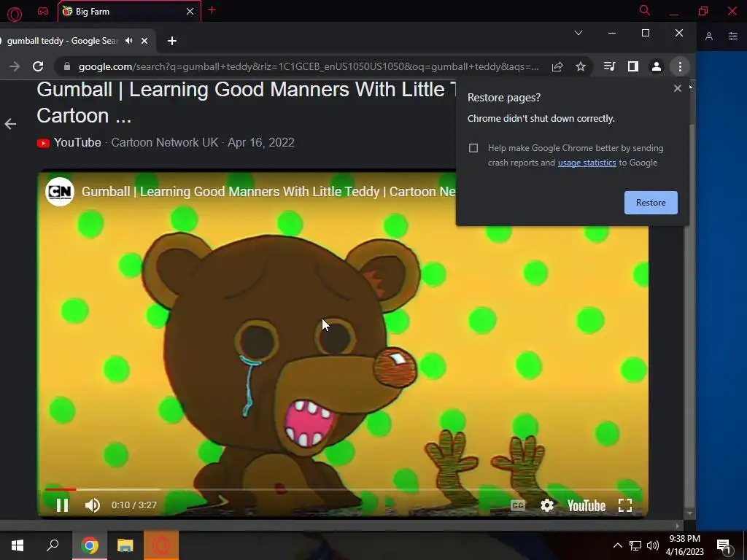Open Windows taskbar search
Screen dimensions: 747x560
53,545
